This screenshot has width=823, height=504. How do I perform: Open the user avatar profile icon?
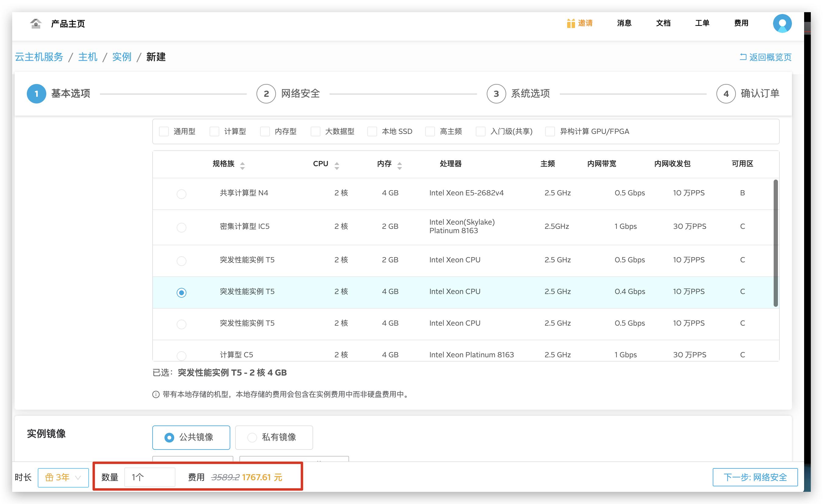(782, 23)
